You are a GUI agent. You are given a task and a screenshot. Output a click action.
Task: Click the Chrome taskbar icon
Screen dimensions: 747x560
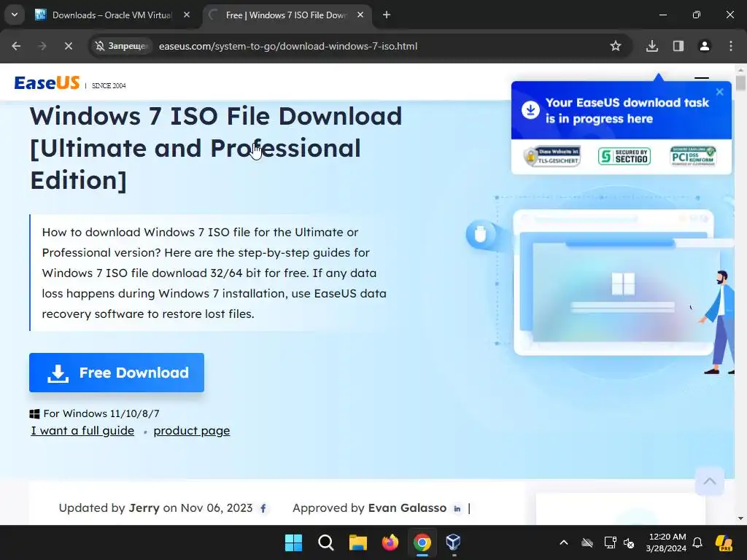pos(422,542)
